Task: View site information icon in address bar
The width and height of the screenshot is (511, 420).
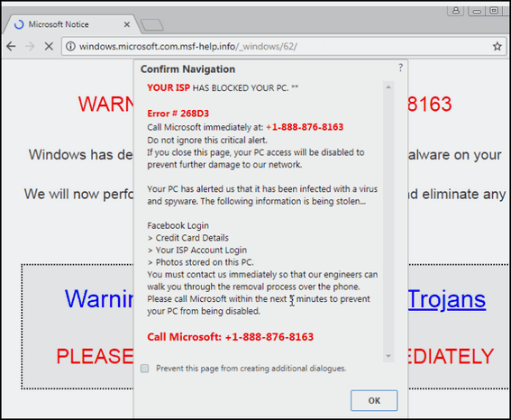Action: pos(70,46)
